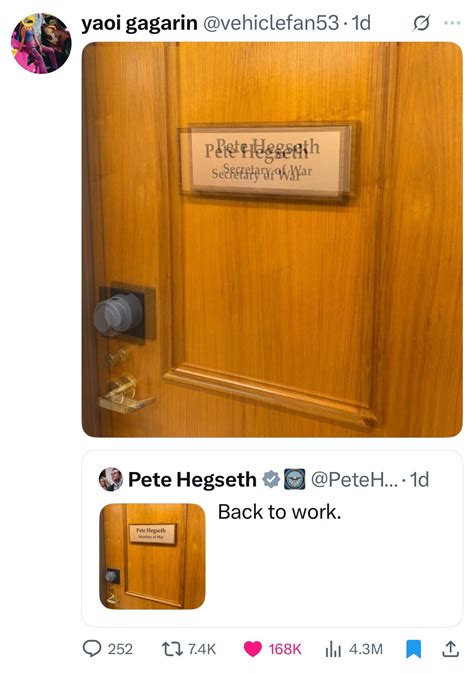The image size is (474, 673).
Task: Click the department seal affiliation badge
Action: (295, 479)
